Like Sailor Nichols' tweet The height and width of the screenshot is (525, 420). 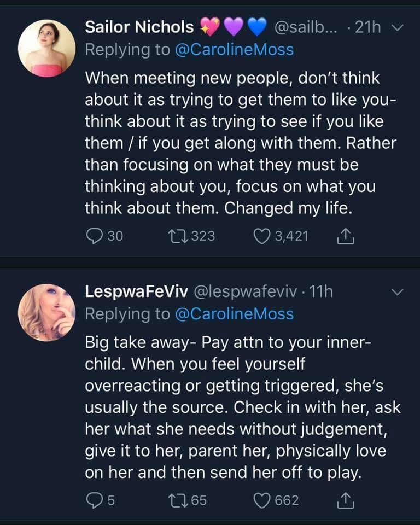coord(263,236)
